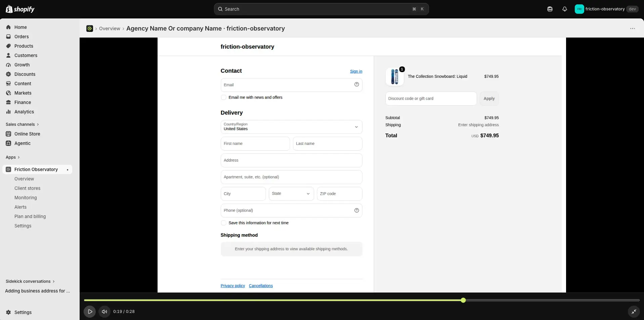Go to Client stores submenu item

coord(27,188)
